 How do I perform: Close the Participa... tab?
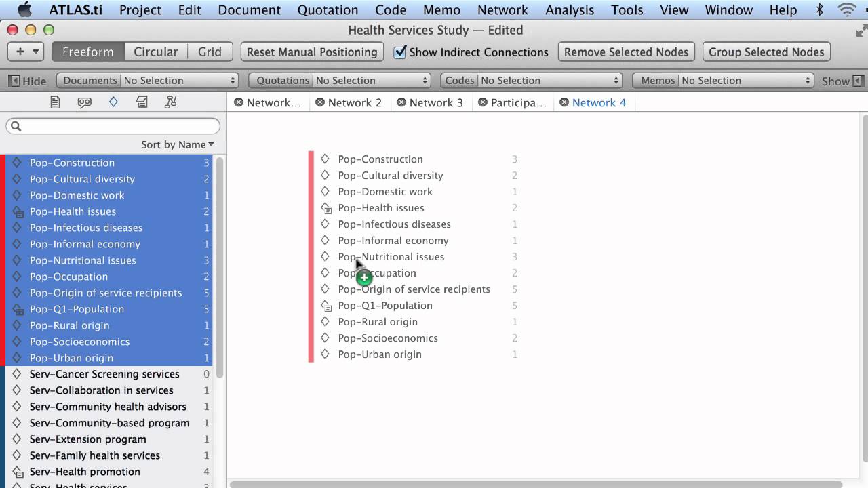point(483,102)
